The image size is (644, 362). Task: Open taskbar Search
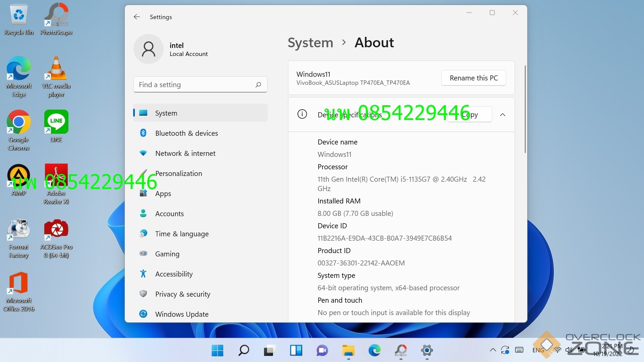click(244, 351)
